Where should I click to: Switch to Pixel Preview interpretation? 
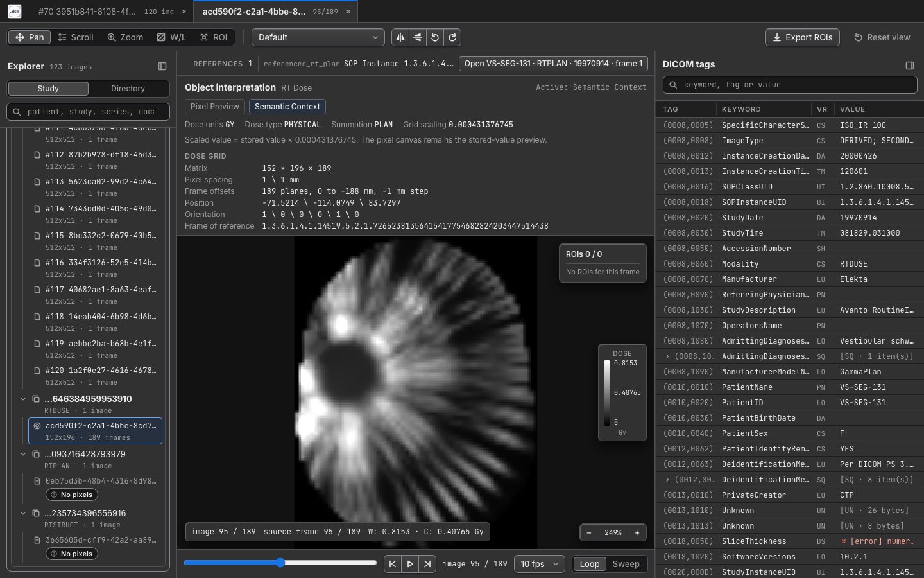[215, 107]
